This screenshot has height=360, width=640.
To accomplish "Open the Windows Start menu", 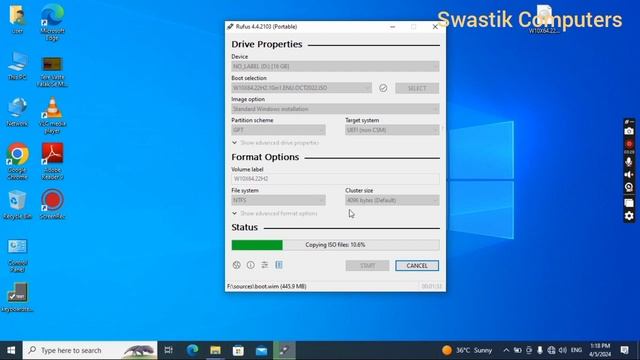I will (11, 350).
